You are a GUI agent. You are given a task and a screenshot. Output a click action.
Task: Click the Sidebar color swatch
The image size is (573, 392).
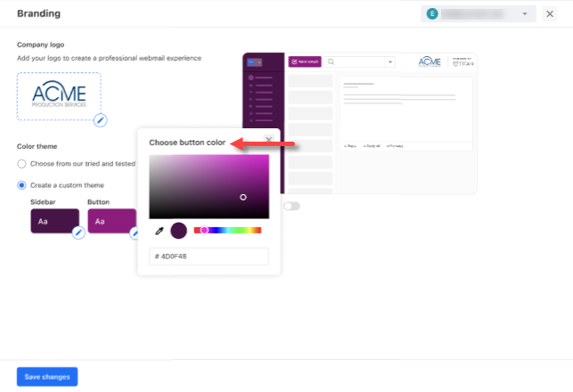pos(55,221)
